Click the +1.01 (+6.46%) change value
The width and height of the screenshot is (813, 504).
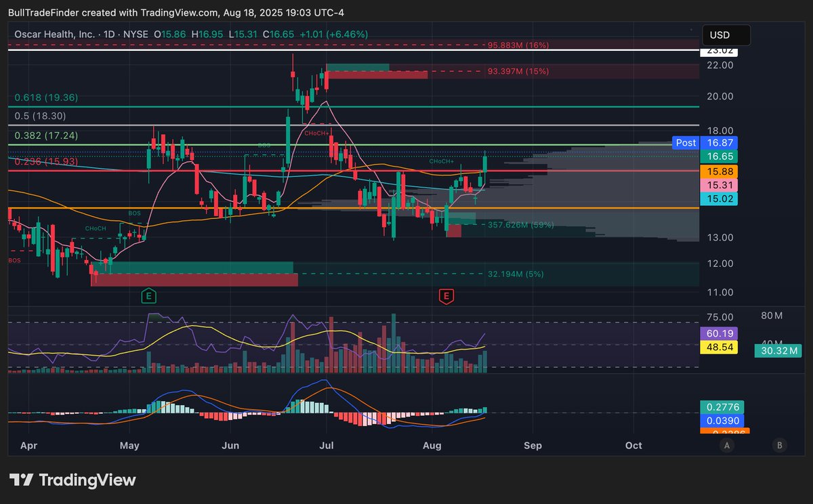point(335,34)
